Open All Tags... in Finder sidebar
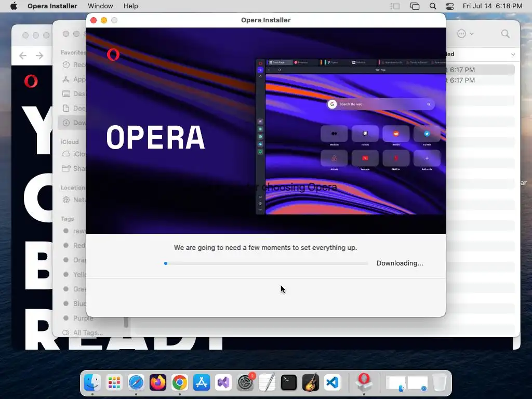Screen dimensions: 532x399 pyautogui.click(x=83, y=333)
